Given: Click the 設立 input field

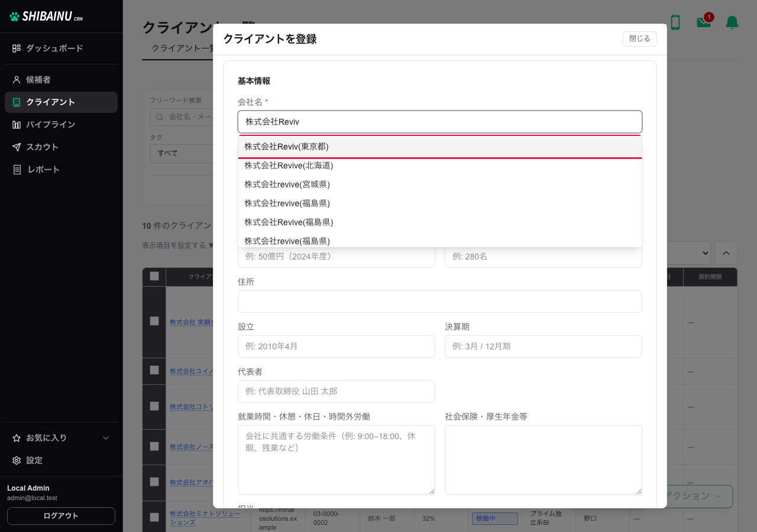Looking at the screenshot, I should click(x=336, y=346).
